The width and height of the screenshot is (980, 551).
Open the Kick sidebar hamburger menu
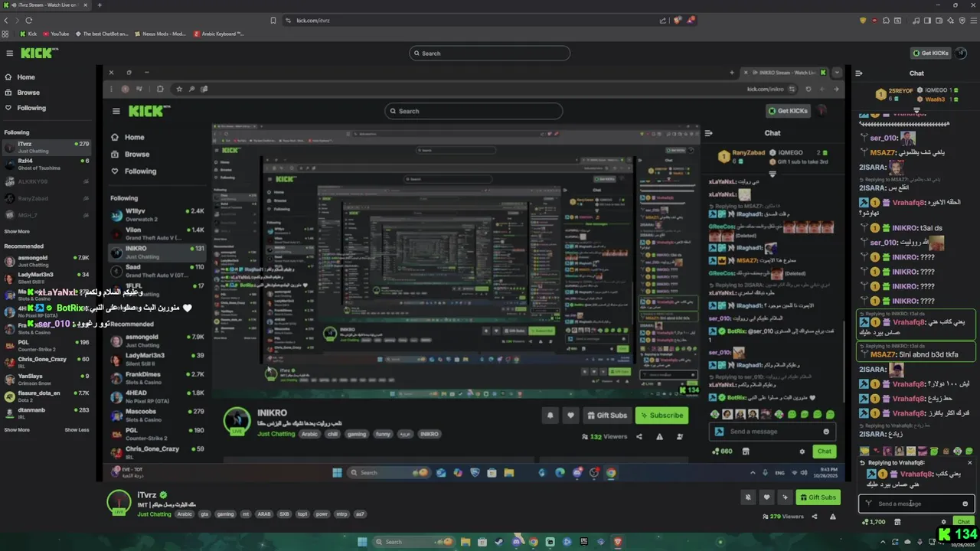tap(9, 53)
